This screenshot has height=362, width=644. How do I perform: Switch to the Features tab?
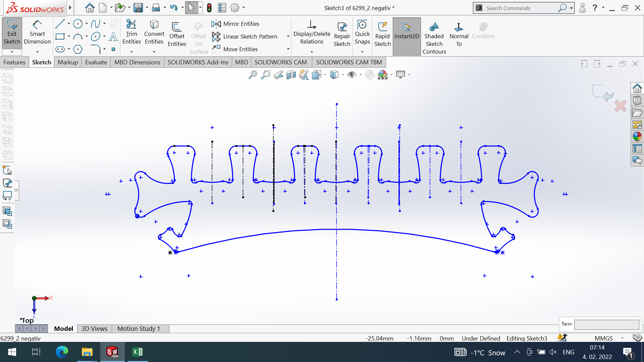14,62
